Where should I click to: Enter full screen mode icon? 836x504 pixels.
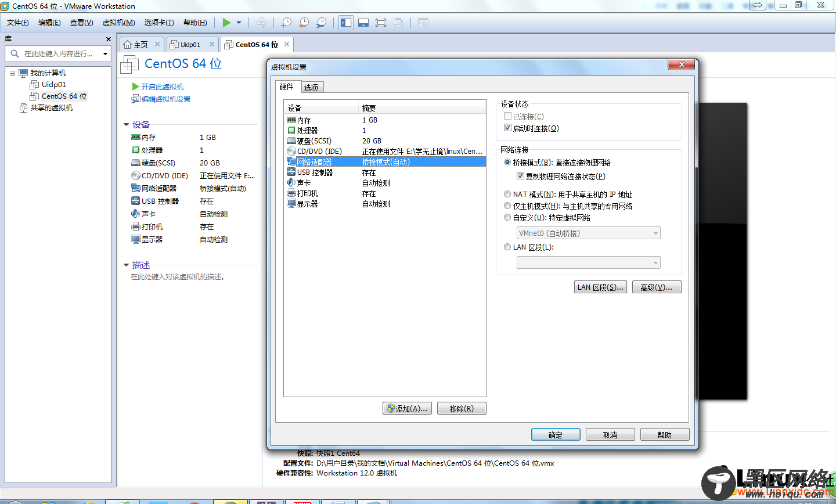point(381,23)
